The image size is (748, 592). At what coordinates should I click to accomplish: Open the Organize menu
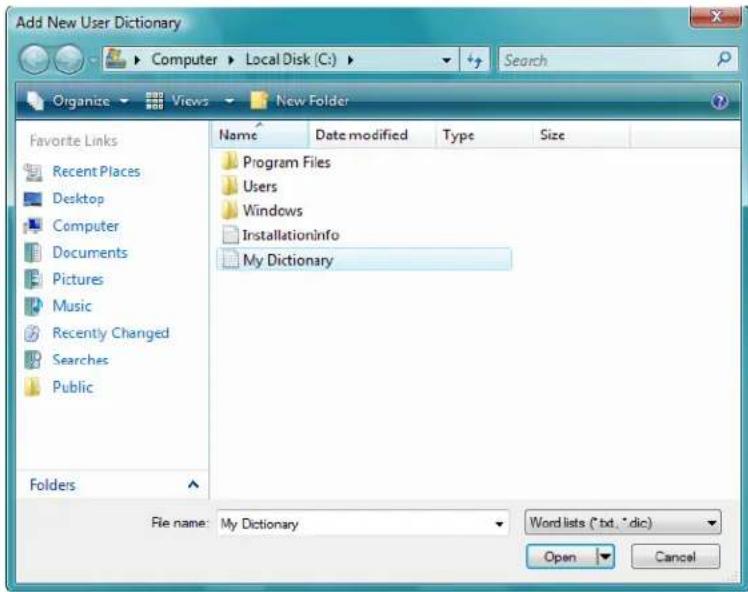(77, 101)
